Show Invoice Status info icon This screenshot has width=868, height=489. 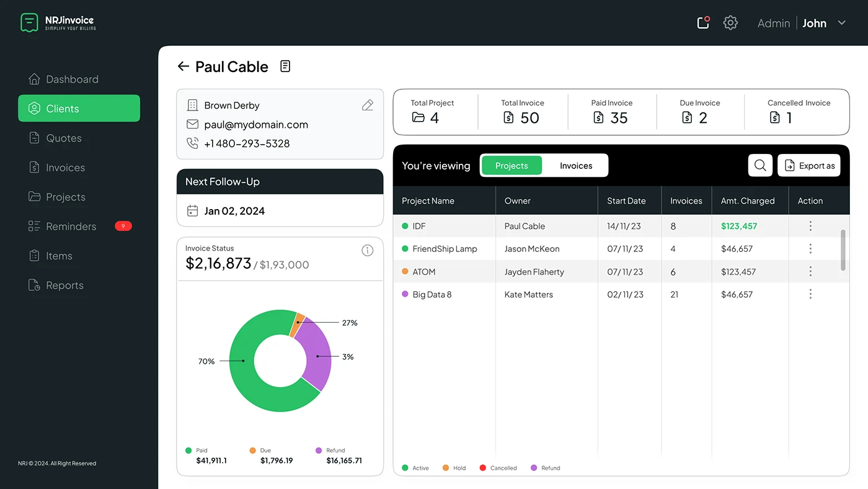coord(368,251)
